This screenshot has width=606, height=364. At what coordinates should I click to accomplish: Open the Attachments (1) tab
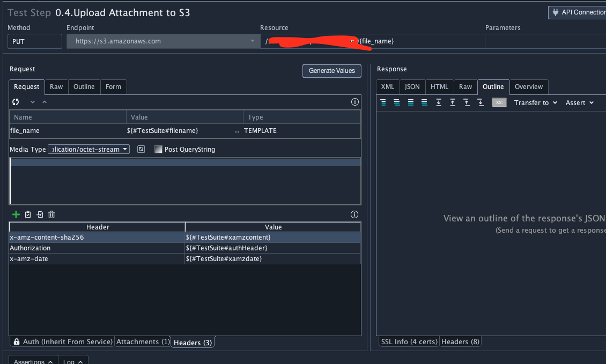(143, 341)
